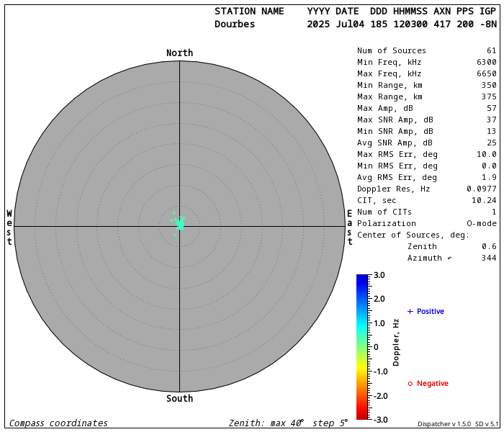Click the blue Positive plus marker
This screenshot has width=504, height=432.
point(410,311)
